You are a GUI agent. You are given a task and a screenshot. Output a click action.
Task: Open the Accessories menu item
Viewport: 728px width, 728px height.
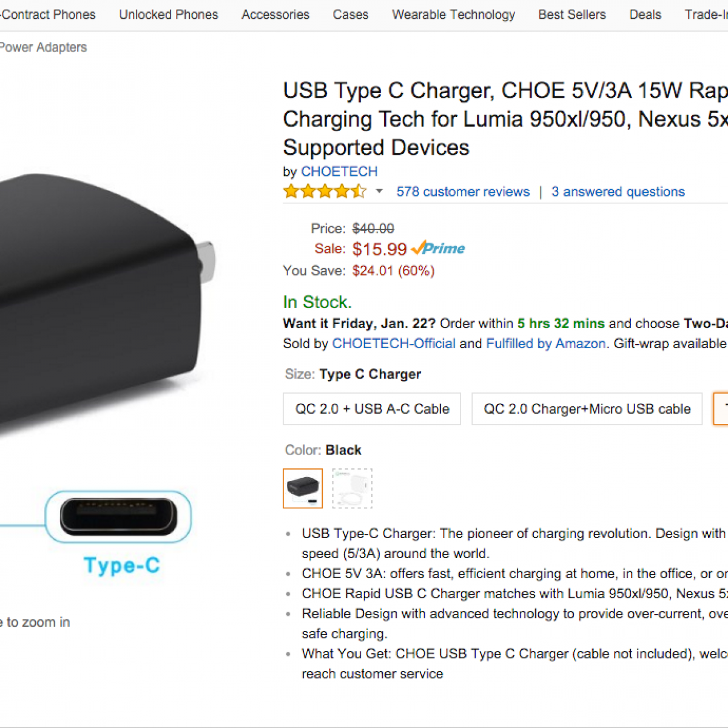coord(275,15)
